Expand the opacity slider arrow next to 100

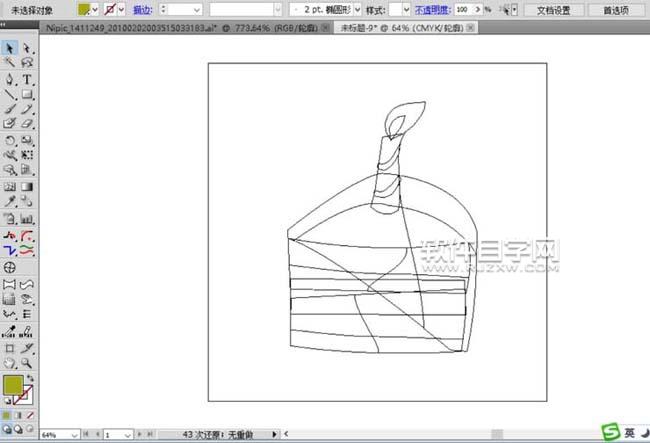coord(478,9)
